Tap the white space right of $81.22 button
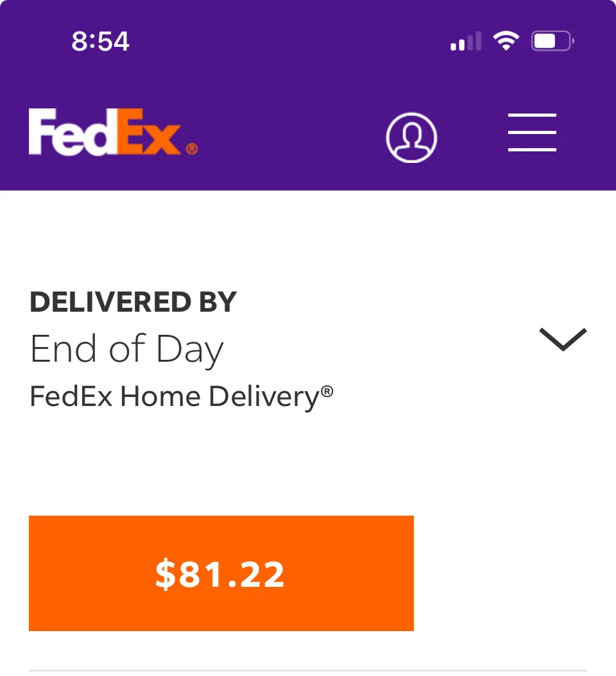The image size is (616, 676). [x=513, y=573]
